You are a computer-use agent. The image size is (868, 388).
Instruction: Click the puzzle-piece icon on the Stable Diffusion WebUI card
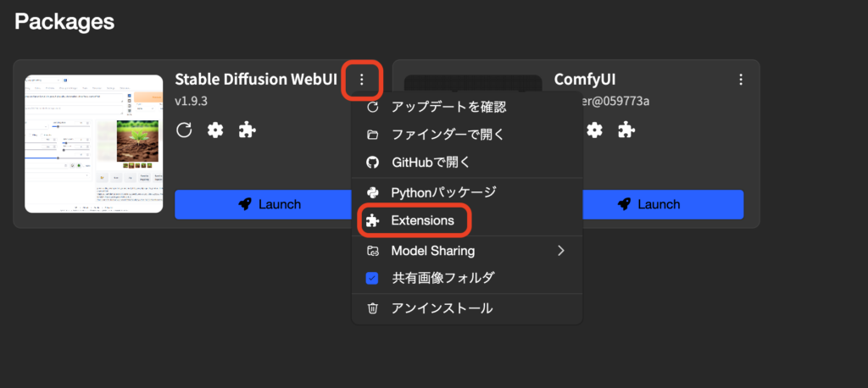[x=247, y=130]
